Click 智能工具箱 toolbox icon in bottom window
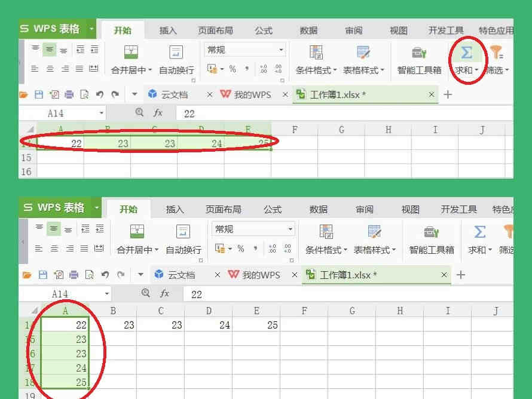This screenshot has width=532, height=399. click(x=432, y=232)
